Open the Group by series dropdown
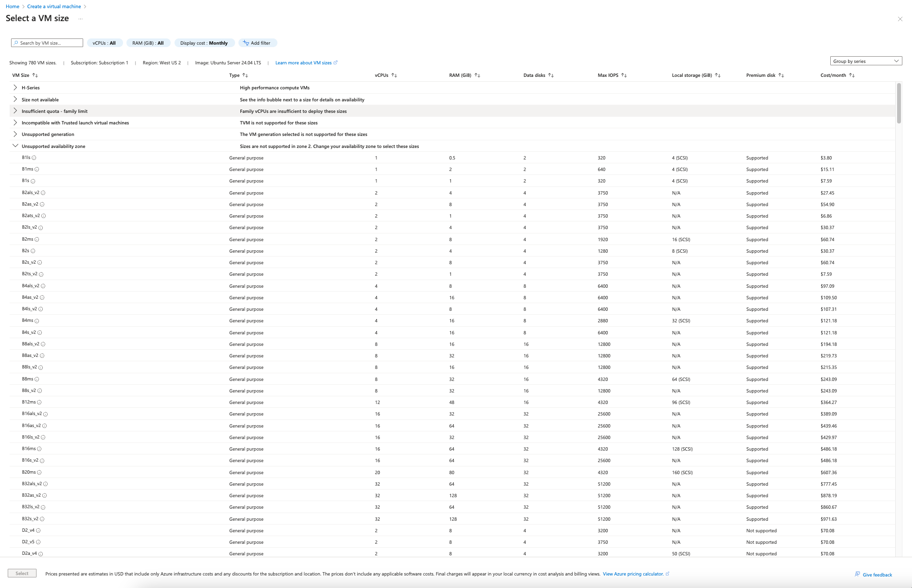This screenshot has width=912, height=588. [866, 61]
